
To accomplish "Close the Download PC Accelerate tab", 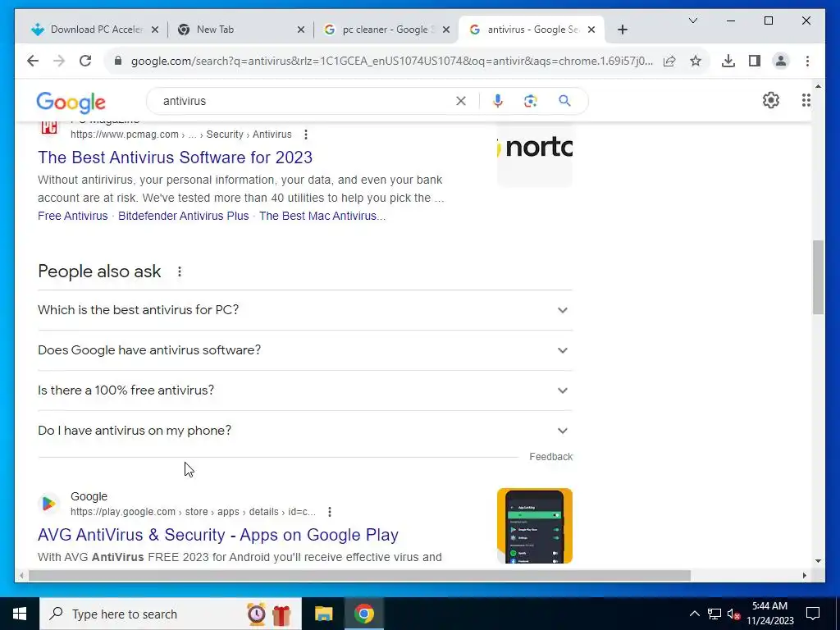I will click(x=155, y=30).
